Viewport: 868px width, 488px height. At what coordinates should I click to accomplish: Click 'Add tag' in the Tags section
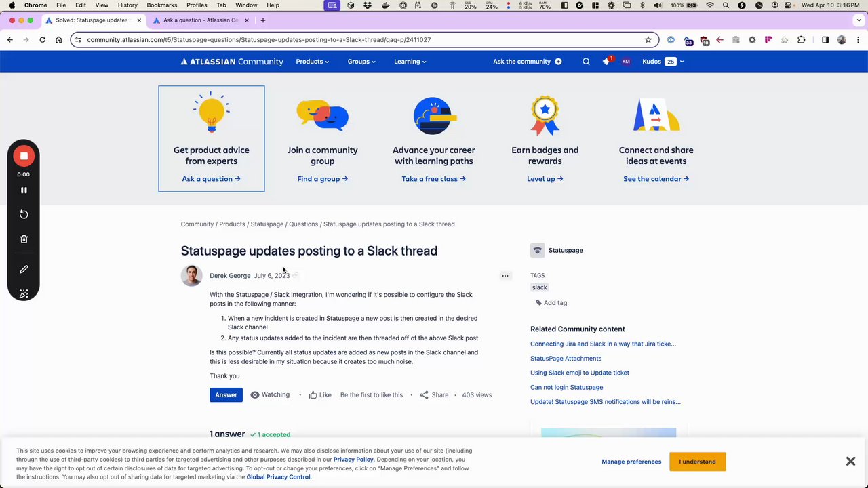pyautogui.click(x=551, y=303)
